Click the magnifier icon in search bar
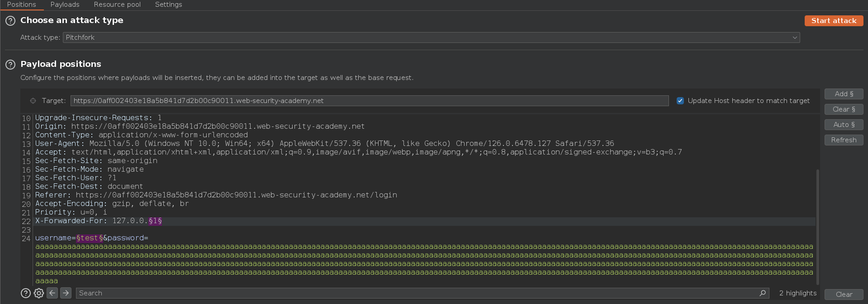 (763, 293)
